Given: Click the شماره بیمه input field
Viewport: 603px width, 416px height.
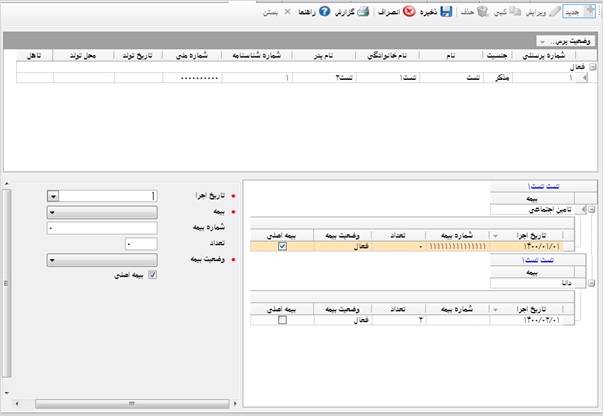Looking at the screenshot, I should pos(102,228).
